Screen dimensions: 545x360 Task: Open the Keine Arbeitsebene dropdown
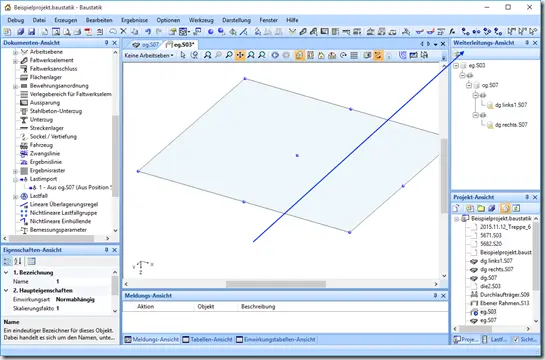149,55
